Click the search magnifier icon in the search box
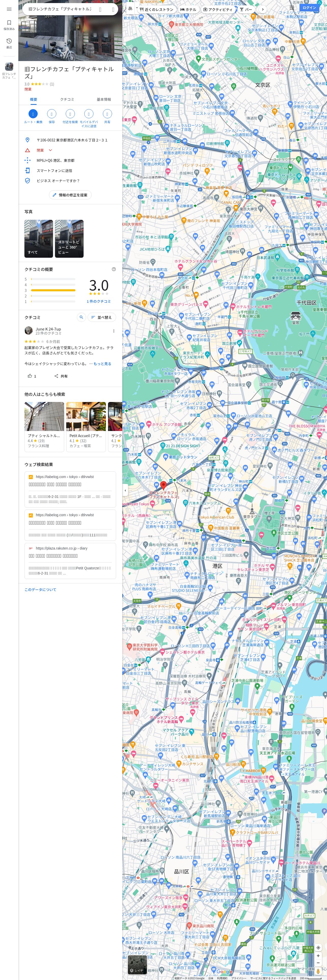 pyautogui.click(x=100, y=9)
